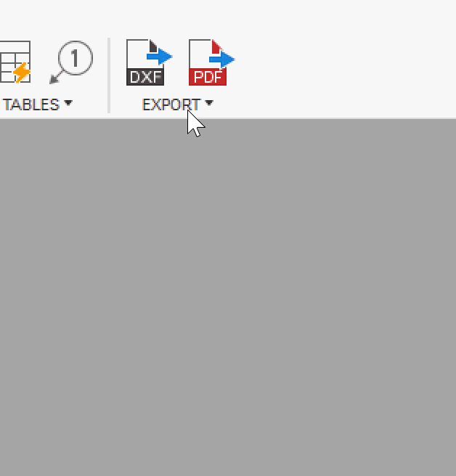This screenshot has height=476, width=456.
Task: Click the Export PDF icon
Action: [212, 62]
